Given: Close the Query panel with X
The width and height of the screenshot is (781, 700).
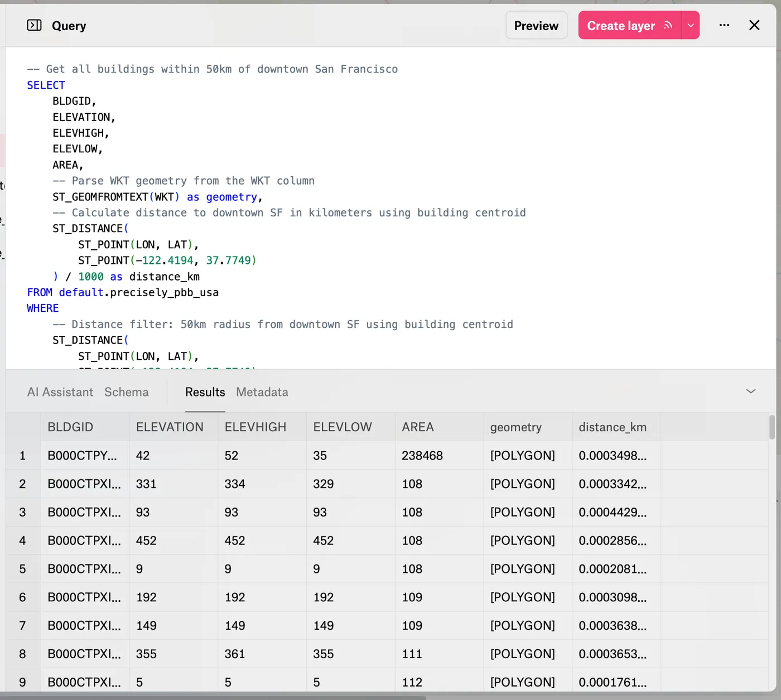Looking at the screenshot, I should pyautogui.click(x=754, y=25).
